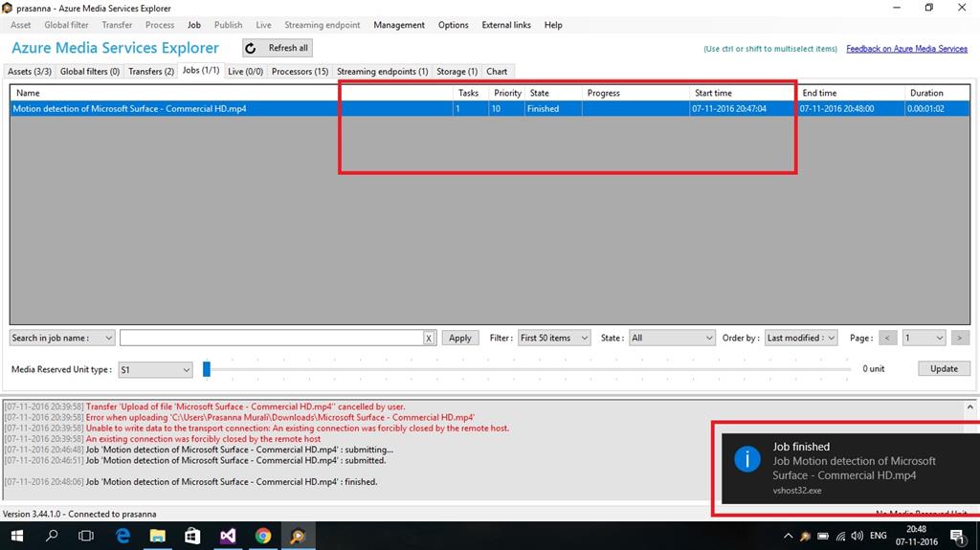This screenshot has width=980, height=550.
Task: Go to previous page with < button
Action: coord(887,338)
